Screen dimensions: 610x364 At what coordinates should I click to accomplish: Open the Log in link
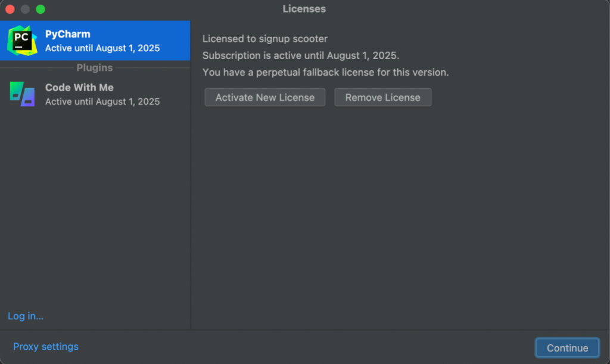click(x=25, y=316)
